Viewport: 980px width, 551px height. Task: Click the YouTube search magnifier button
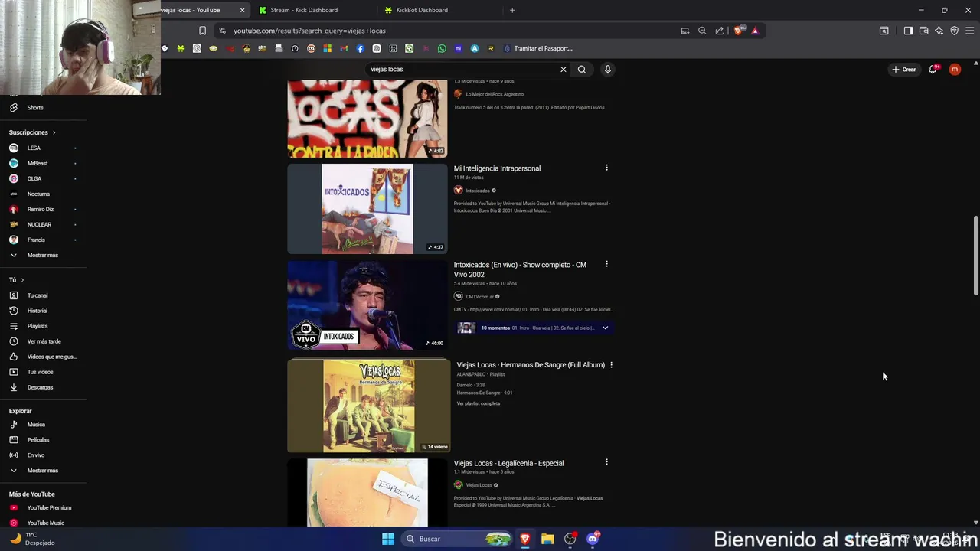(x=582, y=69)
